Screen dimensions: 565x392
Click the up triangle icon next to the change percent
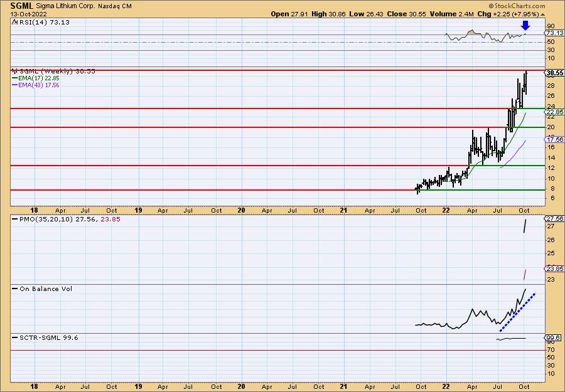tap(542, 14)
